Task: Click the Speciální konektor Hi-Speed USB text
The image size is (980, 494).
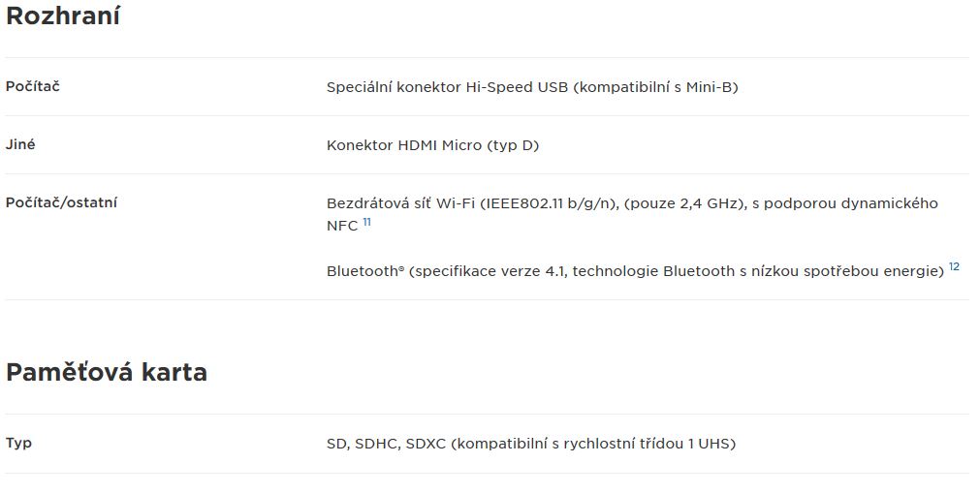Action: [447, 87]
